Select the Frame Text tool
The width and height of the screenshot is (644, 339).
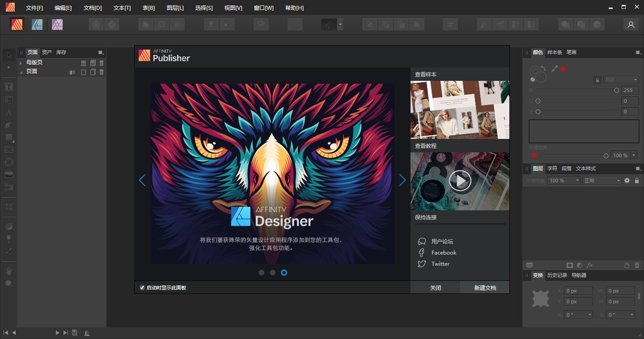[x=9, y=87]
